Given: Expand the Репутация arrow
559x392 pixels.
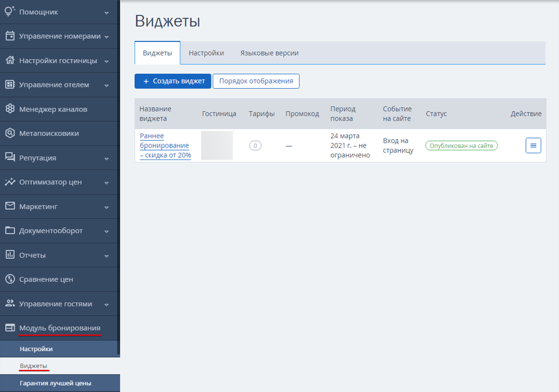Looking at the screenshot, I should pyautogui.click(x=106, y=159).
